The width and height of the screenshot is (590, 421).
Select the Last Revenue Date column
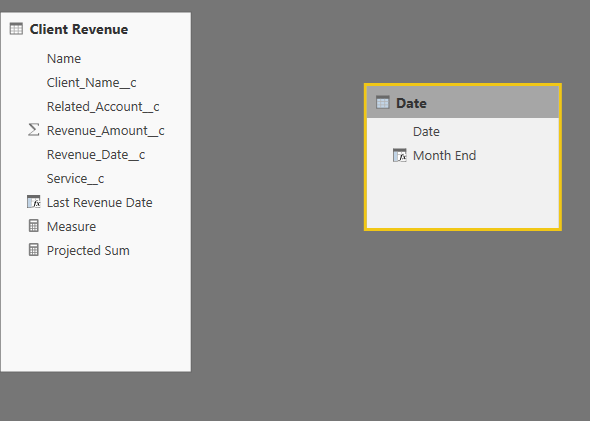(x=99, y=202)
